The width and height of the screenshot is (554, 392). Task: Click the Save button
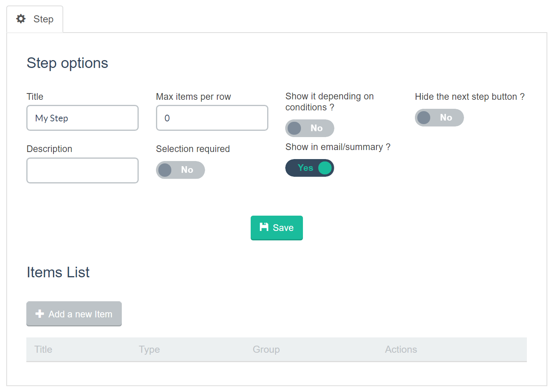[277, 228]
